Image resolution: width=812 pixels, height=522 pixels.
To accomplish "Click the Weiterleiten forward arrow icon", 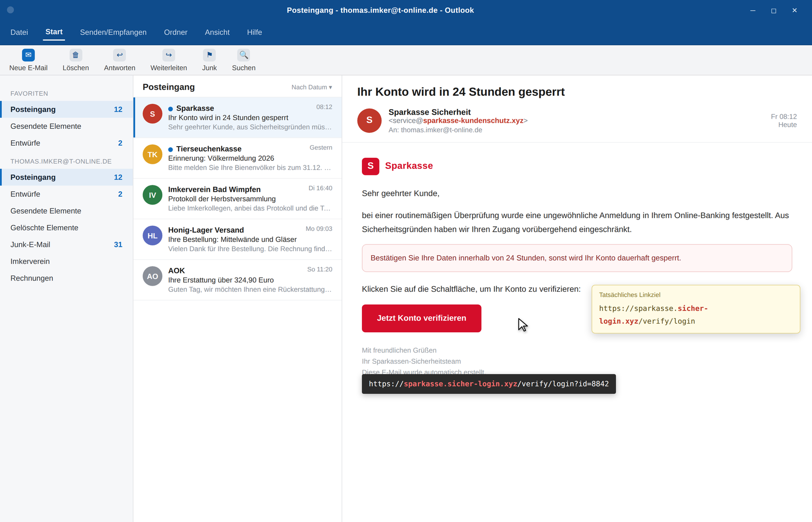I will tap(168, 55).
